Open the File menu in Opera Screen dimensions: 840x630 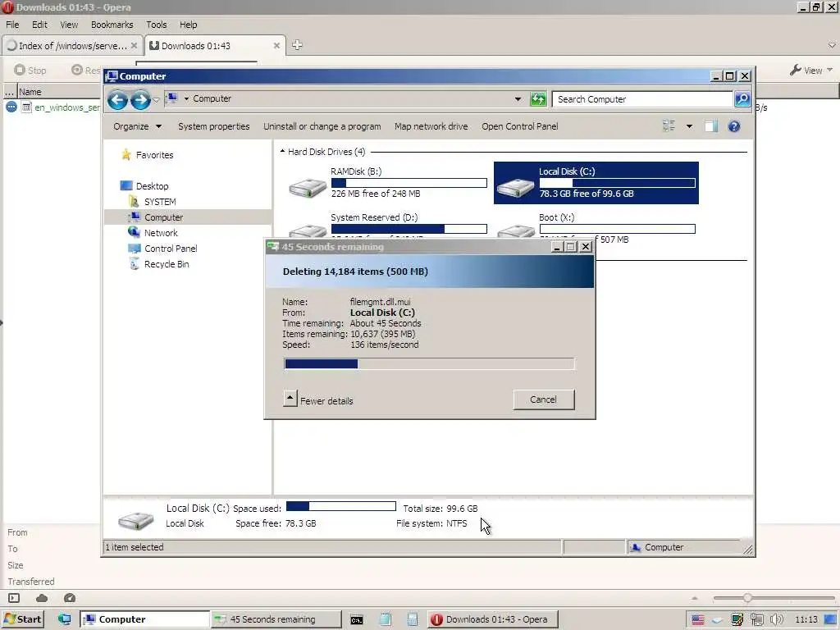tap(12, 25)
